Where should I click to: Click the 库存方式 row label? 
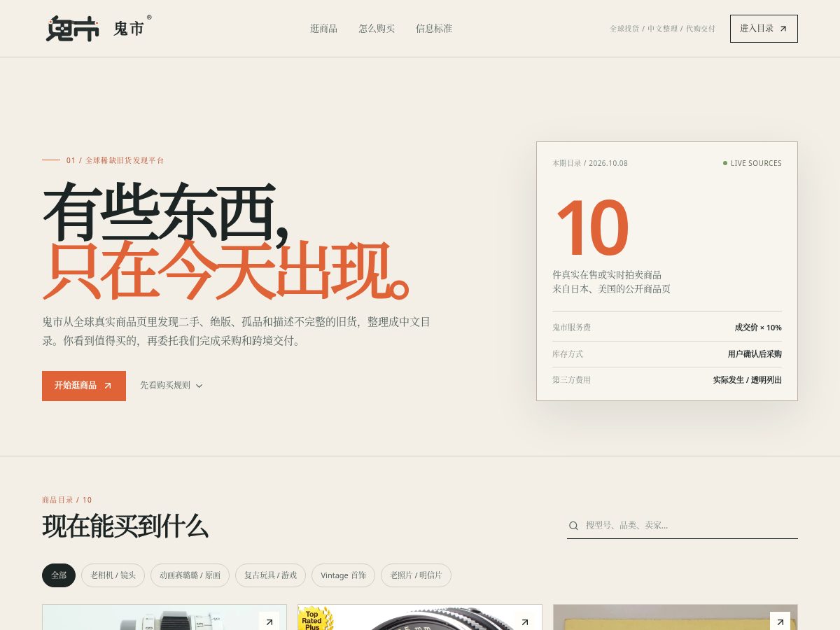pyautogui.click(x=568, y=354)
